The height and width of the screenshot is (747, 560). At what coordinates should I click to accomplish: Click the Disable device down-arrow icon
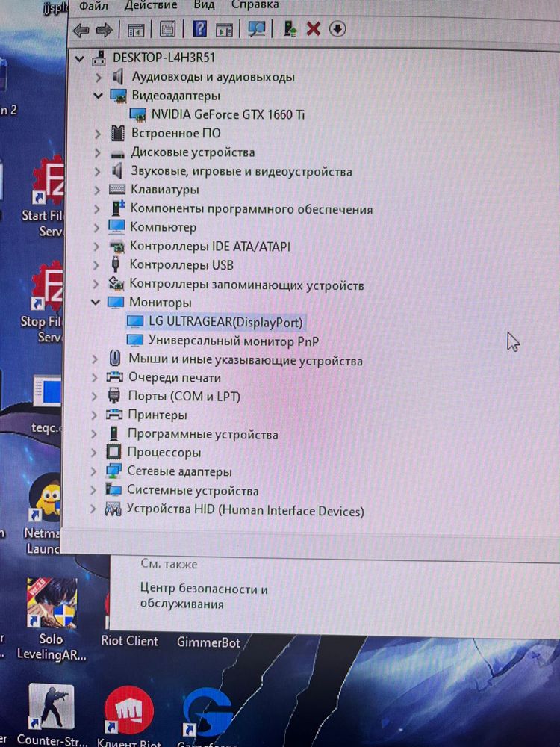pyautogui.click(x=337, y=29)
